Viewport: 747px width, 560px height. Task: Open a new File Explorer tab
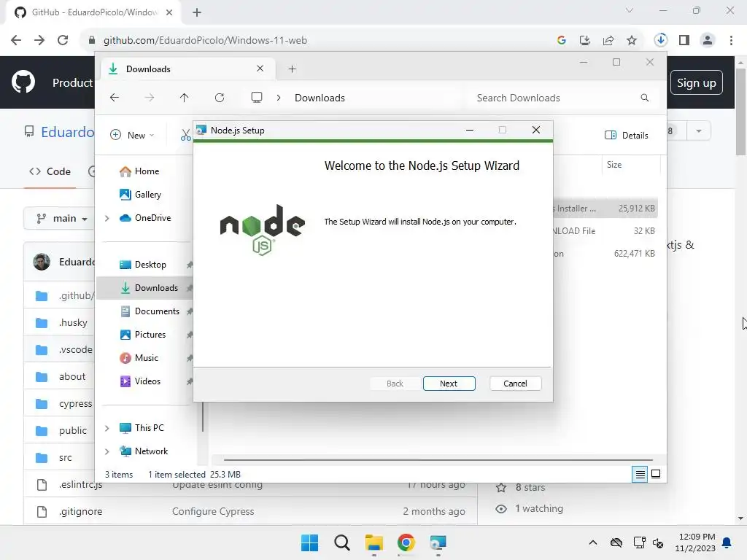[x=292, y=69]
